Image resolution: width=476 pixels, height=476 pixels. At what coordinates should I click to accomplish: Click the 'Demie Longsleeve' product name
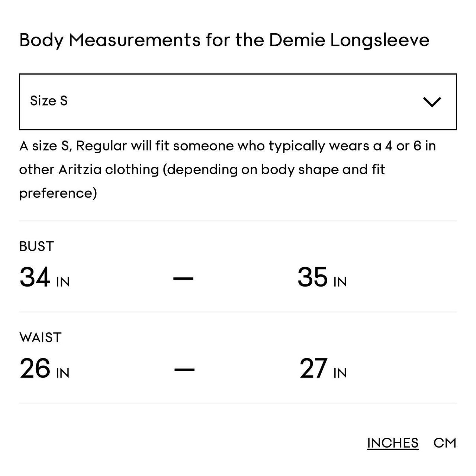349,40
